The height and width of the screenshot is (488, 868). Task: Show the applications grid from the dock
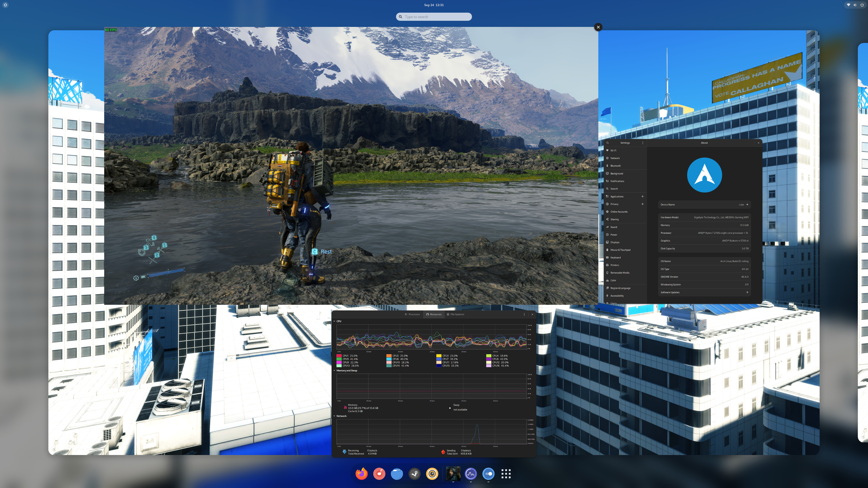506,474
